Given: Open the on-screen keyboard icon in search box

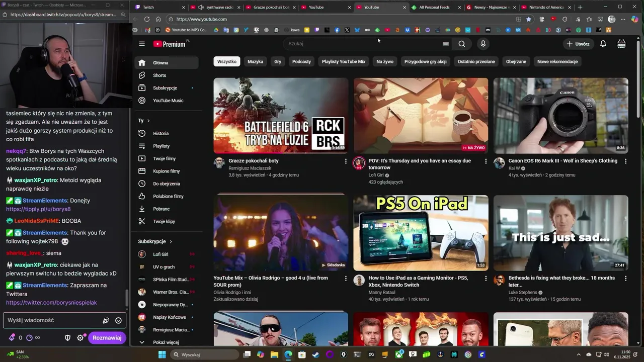Looking at the screenshot, I should (445, 44).
